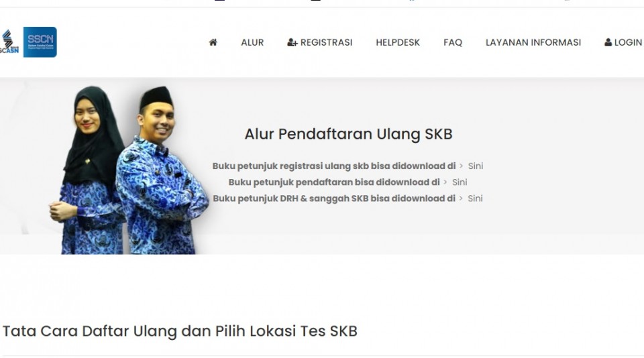Download DRH & sanggah SKB guide via Sini

click(x=475, y=198)
